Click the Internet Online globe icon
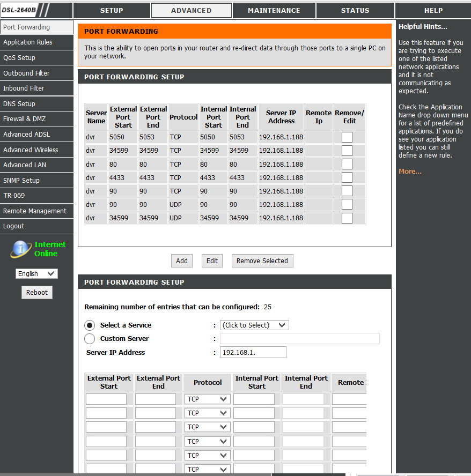The image size is (471, 476). click(21, 249)
